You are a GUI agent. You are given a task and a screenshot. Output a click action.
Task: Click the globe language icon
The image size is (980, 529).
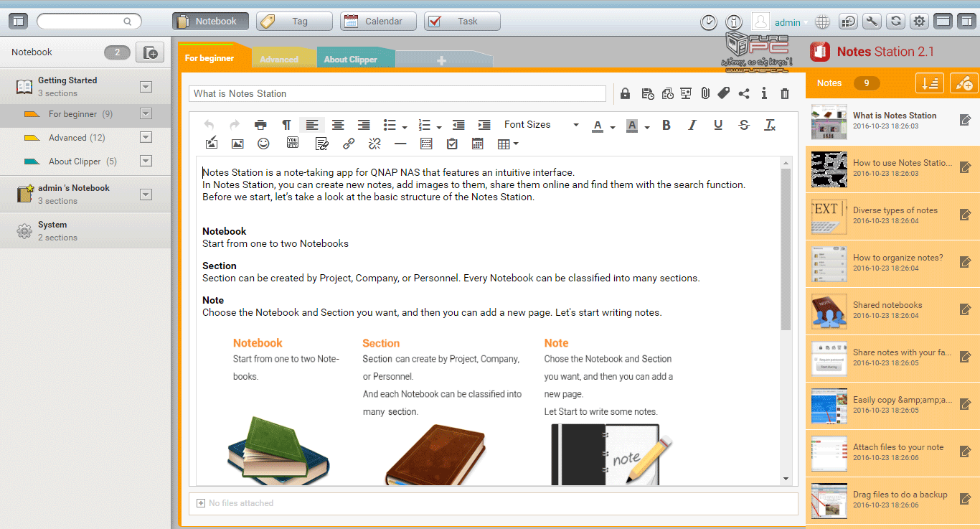823,22
